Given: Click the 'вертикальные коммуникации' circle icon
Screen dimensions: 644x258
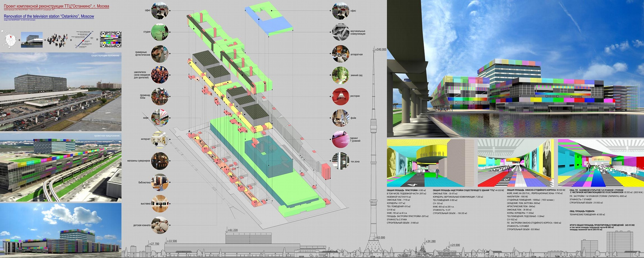Looking at the screenshot, I should click(340, 32).
